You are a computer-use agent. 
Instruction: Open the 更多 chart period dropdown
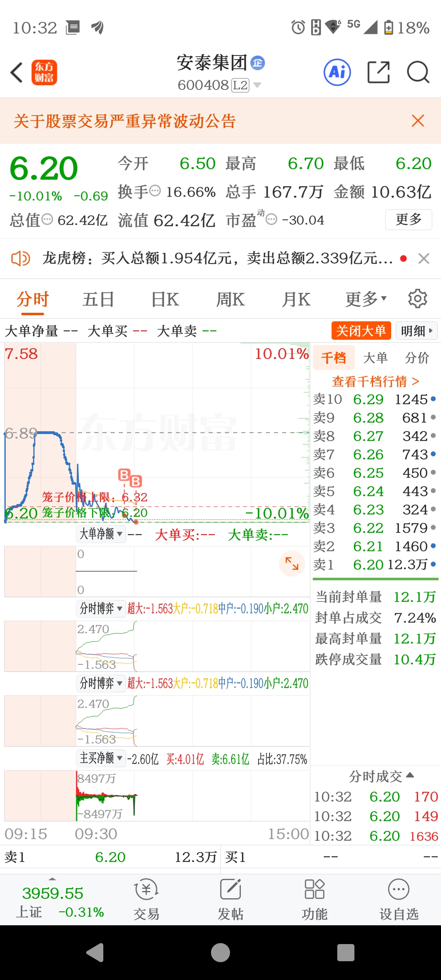tap(366, 299)
